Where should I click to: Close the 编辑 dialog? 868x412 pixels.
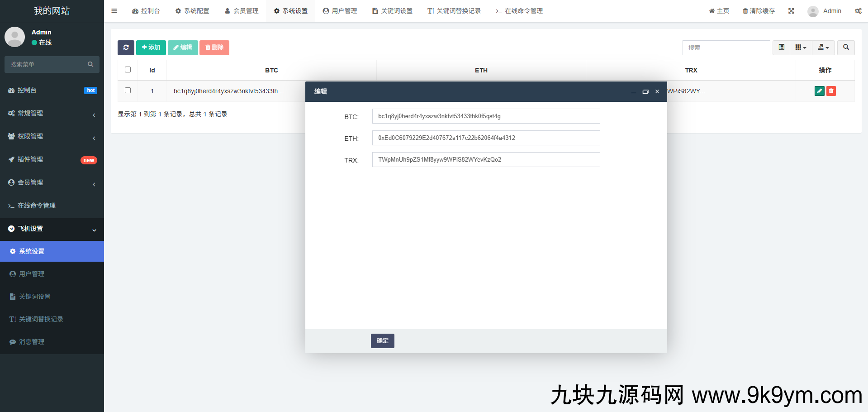click(657, 92)
